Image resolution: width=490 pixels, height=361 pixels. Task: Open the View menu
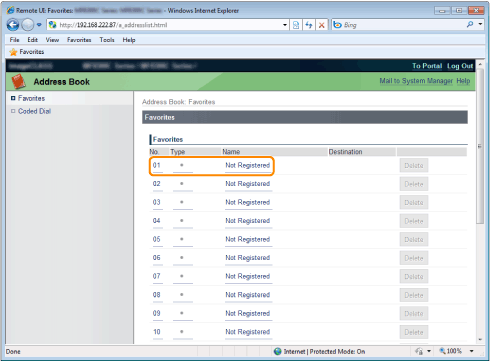pyautogui.click(x=52, y=40)
